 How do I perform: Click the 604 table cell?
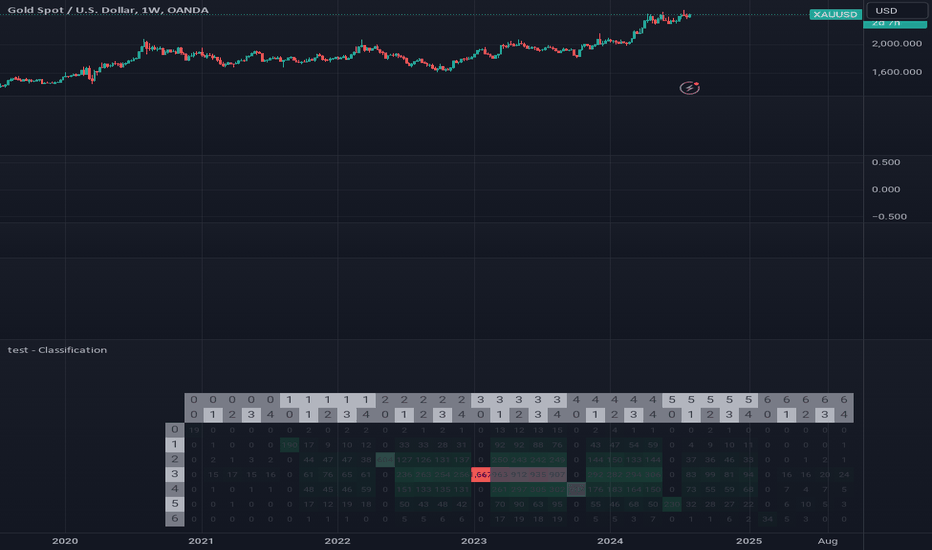tap(385, 460)
